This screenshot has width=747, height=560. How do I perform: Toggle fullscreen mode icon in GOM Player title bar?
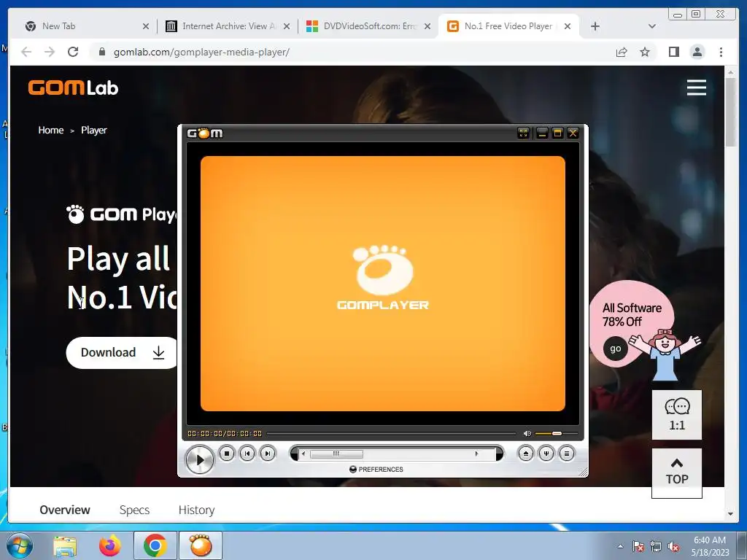coord(523,133)
